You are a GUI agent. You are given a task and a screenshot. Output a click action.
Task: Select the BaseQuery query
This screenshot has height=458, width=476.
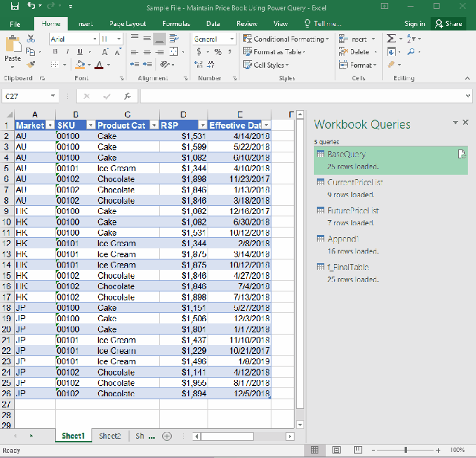[x=390, y=161]
